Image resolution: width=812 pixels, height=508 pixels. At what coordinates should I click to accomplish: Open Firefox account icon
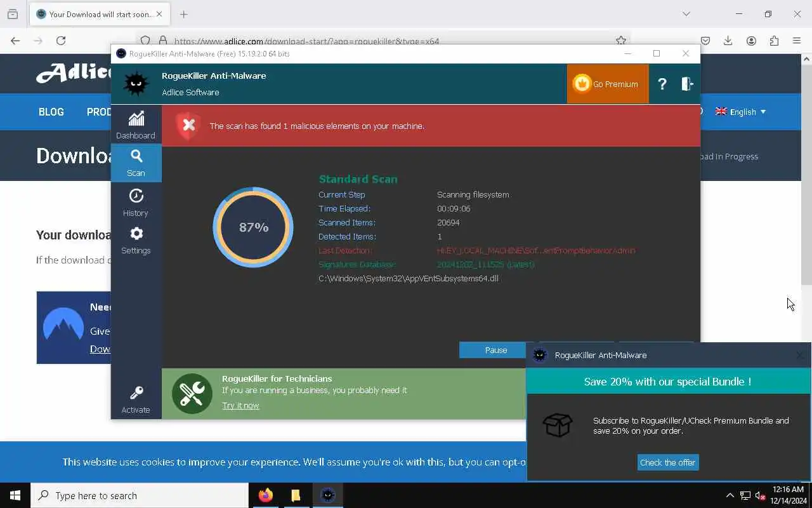pyautogui.click(x=751, y=41)
